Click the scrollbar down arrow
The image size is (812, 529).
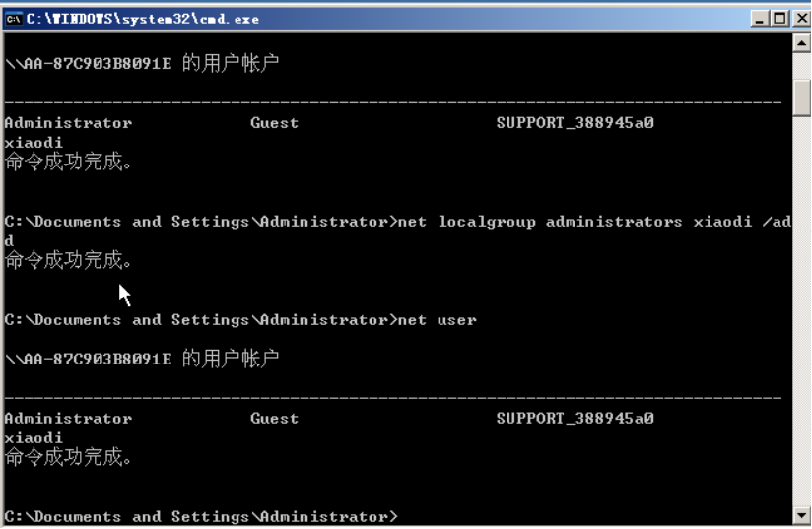(x=802, y=515)
